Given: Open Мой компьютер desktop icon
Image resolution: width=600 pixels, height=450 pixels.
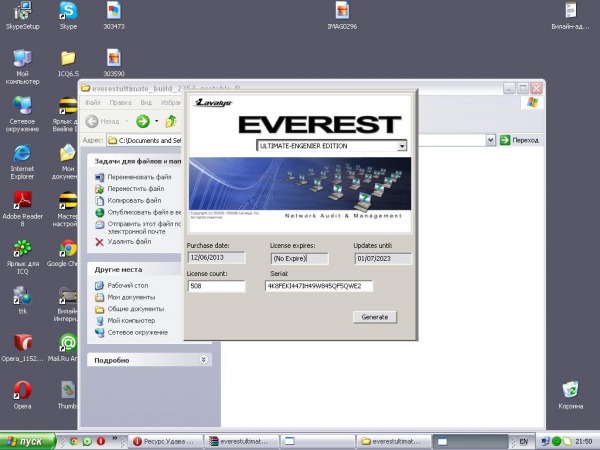Looking at the screenshot, I should 22,67.
